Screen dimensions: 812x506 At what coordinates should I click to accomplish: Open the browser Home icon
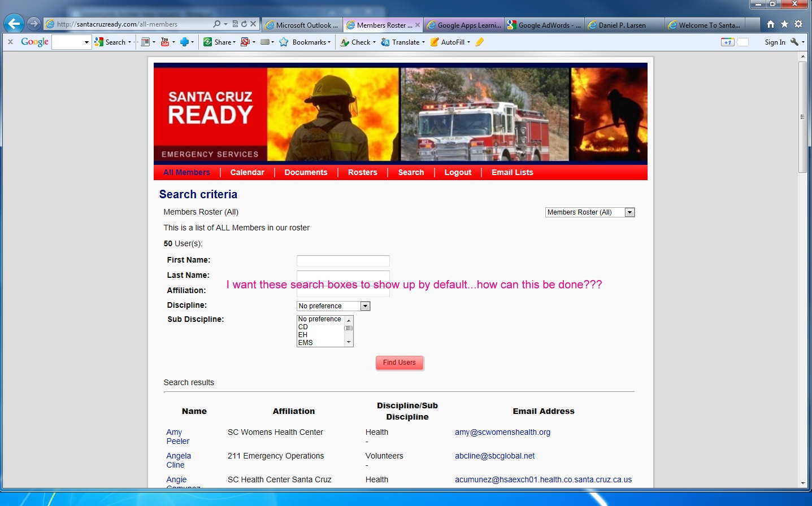(x=771, y=24)
